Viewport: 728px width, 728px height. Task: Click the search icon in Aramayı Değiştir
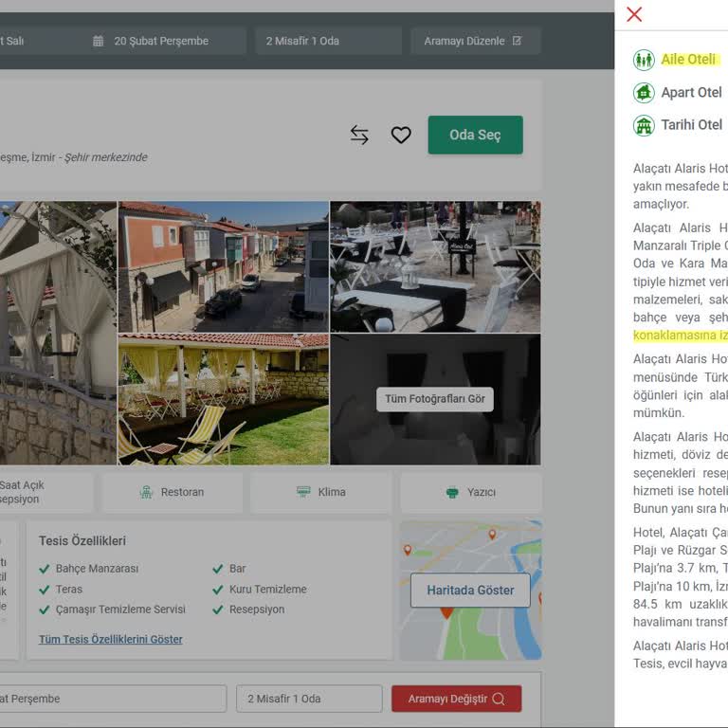click(x=499, y=699)
